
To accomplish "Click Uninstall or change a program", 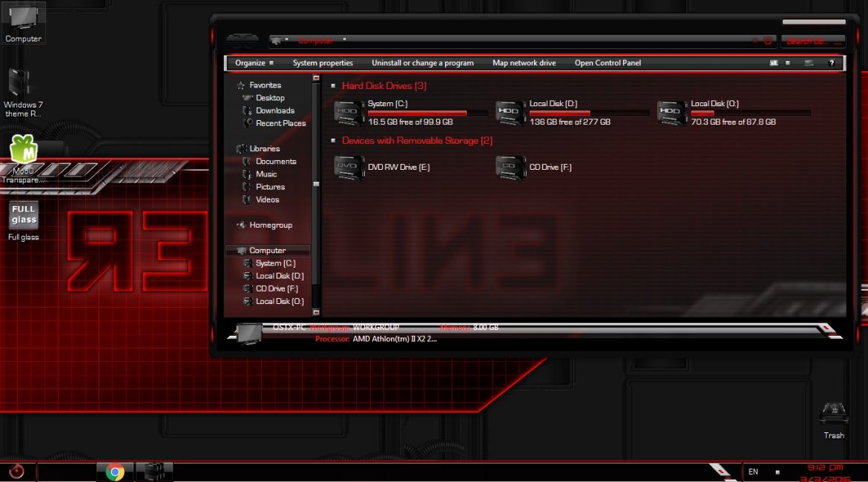I will tap(422, 63).
